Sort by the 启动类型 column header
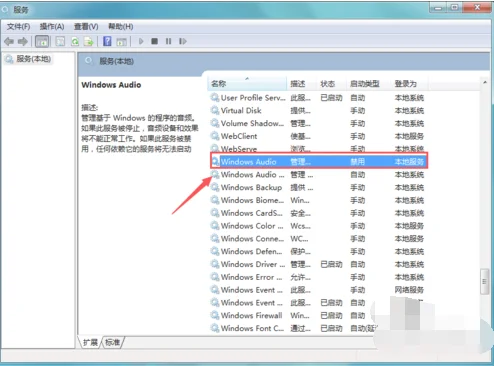 365,84
